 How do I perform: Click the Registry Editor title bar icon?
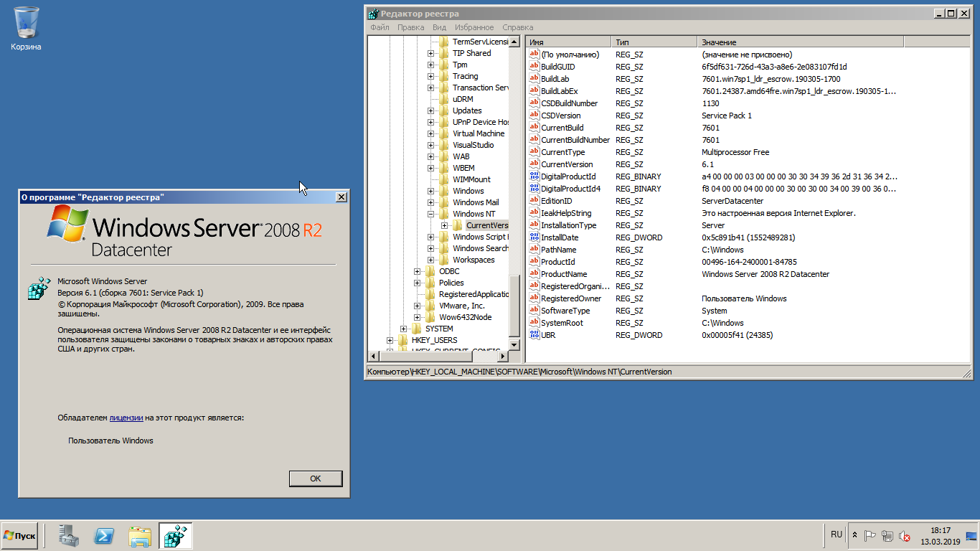point(373,14)
